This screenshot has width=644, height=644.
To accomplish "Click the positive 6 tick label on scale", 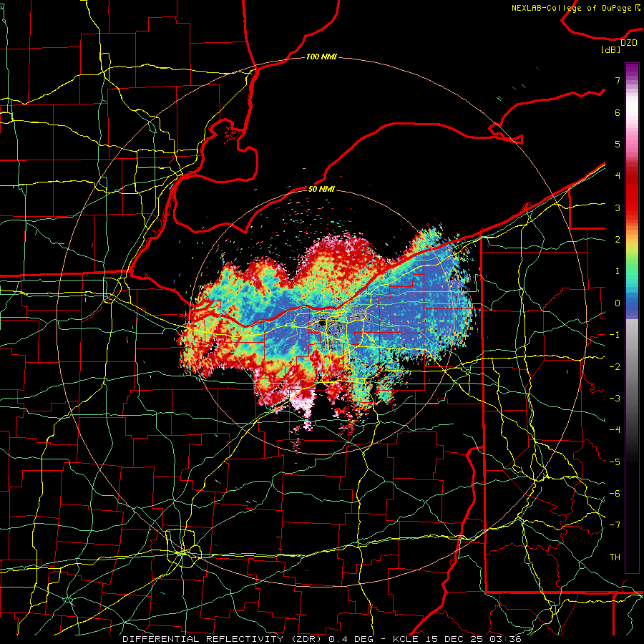I will click(x=618, y=112).
